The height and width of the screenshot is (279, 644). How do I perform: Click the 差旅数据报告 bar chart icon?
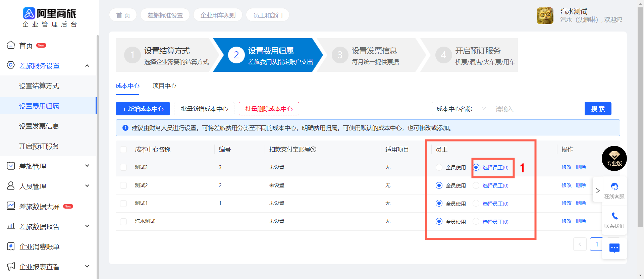pyautogui.click(x=11, y=226)
